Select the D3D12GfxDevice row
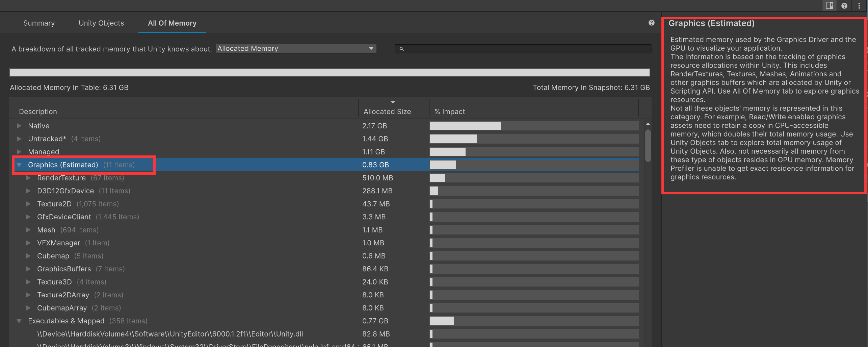868x347 pixels. tap(65, 191)
